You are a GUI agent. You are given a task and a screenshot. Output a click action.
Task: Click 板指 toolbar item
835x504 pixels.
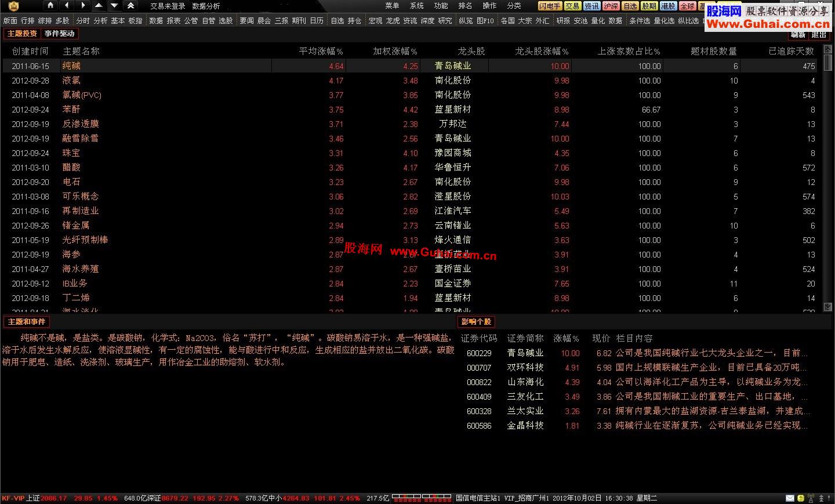135,20
